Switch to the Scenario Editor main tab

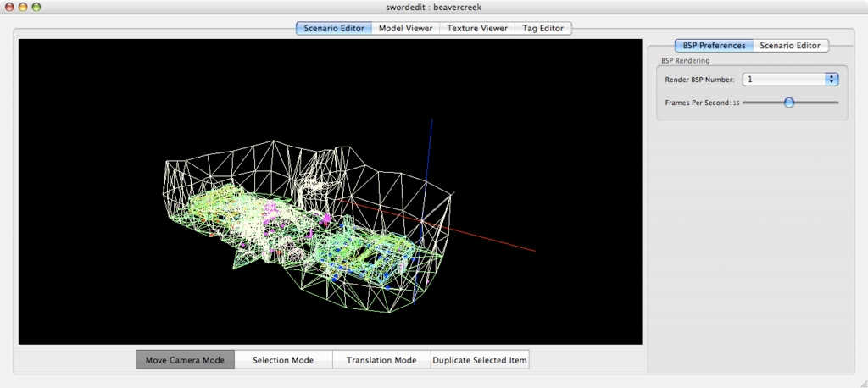[334, 28]
